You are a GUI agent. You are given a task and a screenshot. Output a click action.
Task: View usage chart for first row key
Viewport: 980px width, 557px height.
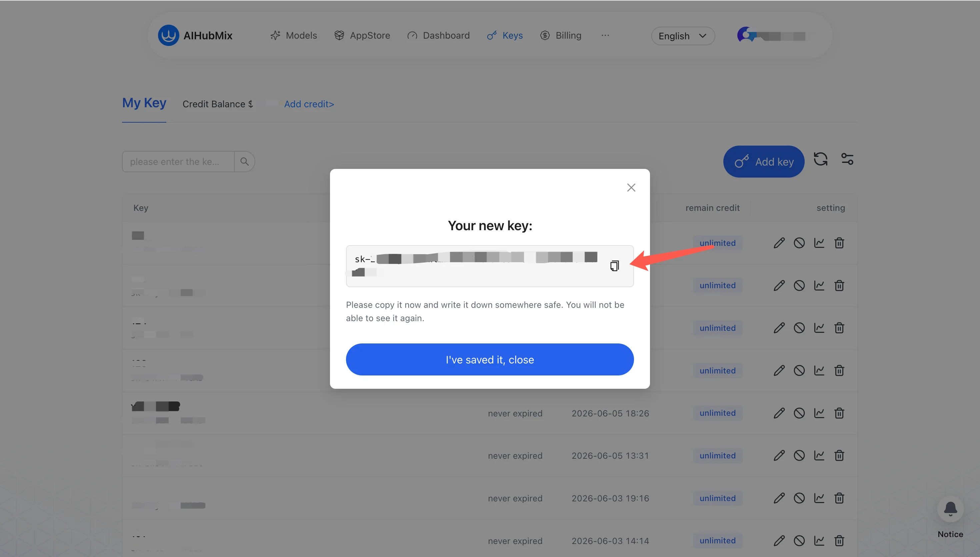[x=819, y=243]
